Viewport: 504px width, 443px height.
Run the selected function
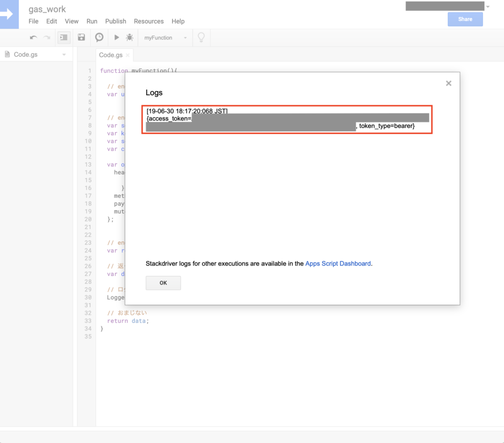point(117,37)
